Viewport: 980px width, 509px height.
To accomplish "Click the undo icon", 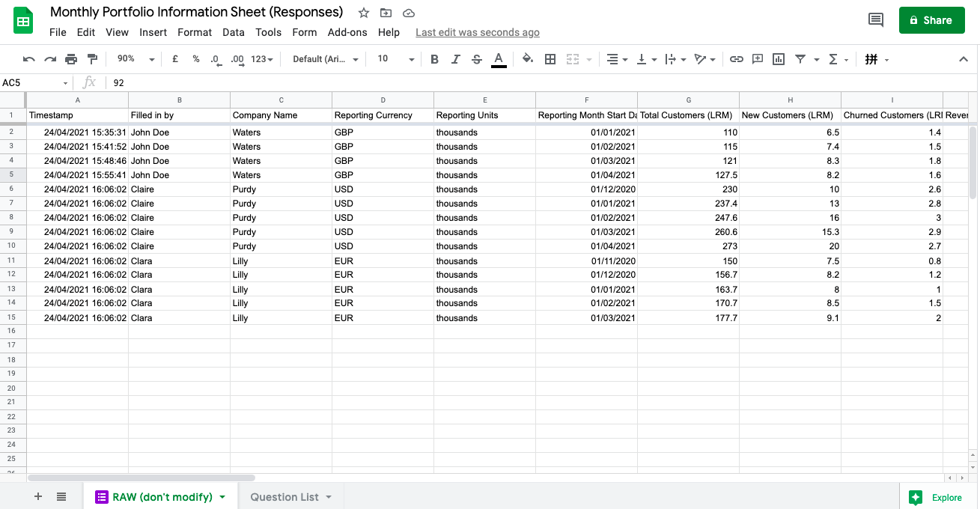I will 29,59.
